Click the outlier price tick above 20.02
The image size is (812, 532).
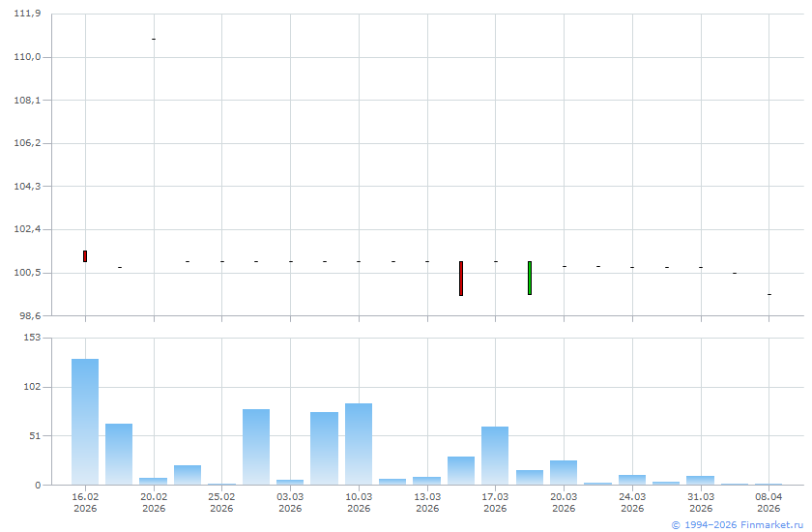154,39
